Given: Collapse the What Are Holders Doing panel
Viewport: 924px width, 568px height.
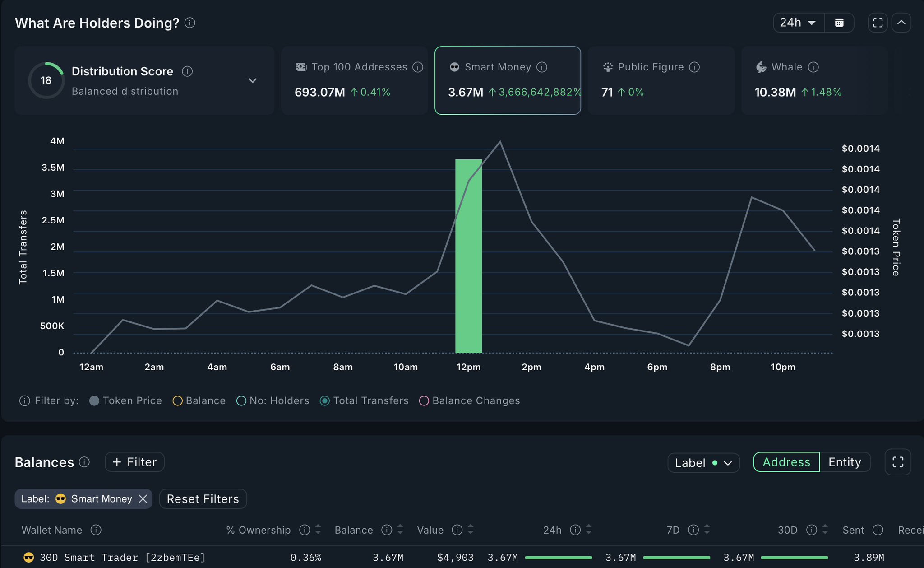Looking at the screenshot, I should pos(901,23).
